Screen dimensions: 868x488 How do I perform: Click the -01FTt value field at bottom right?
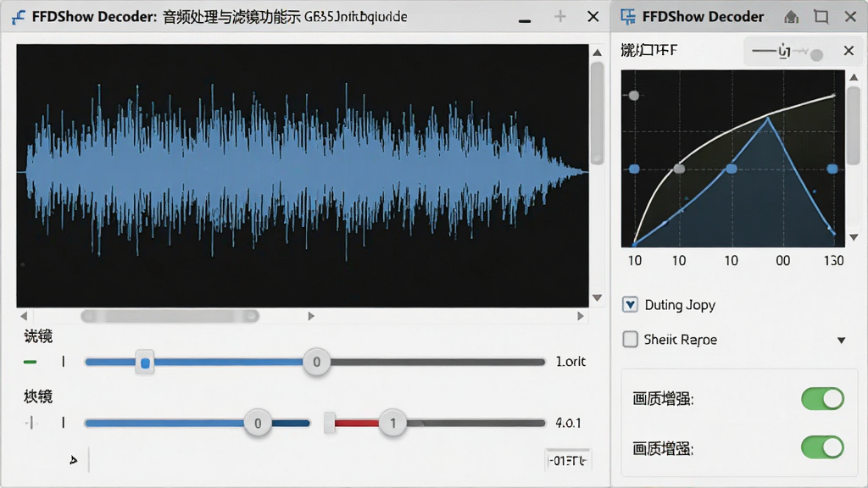[x=568, y=460]
